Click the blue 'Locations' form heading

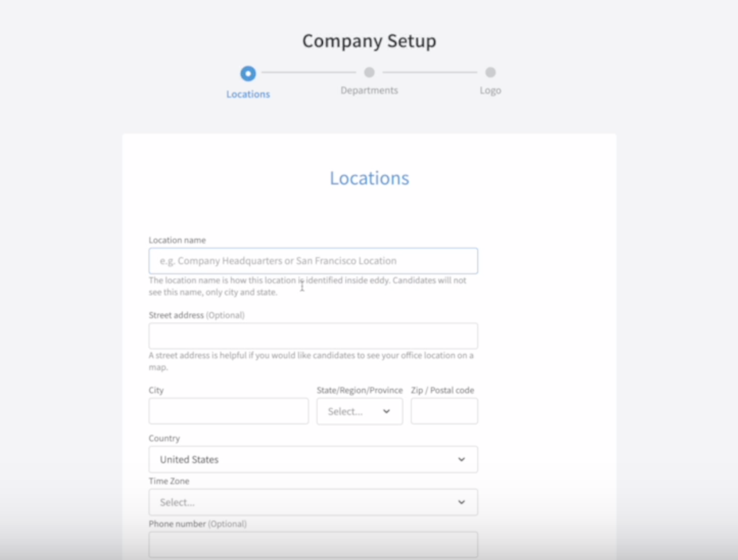pos(369,178)
